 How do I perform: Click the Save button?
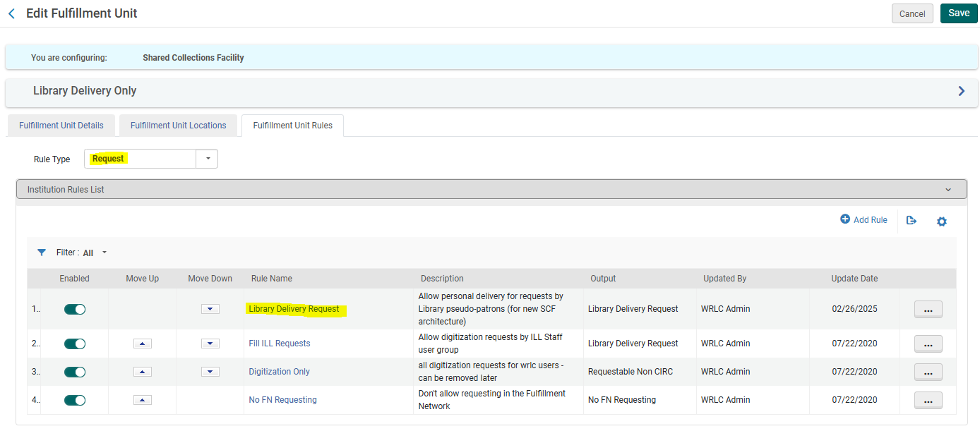coord(958,13)
